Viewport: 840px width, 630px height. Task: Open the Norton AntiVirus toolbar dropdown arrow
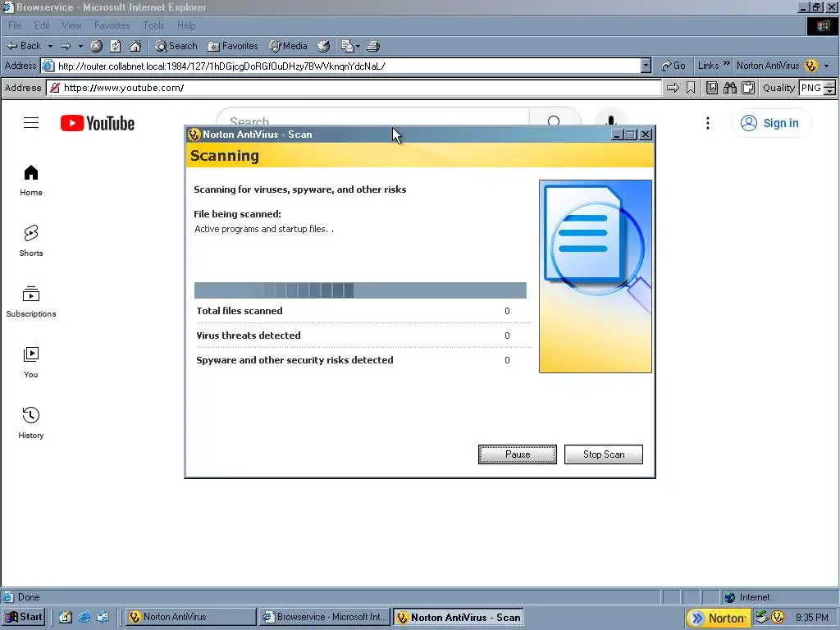click(827, 66)
